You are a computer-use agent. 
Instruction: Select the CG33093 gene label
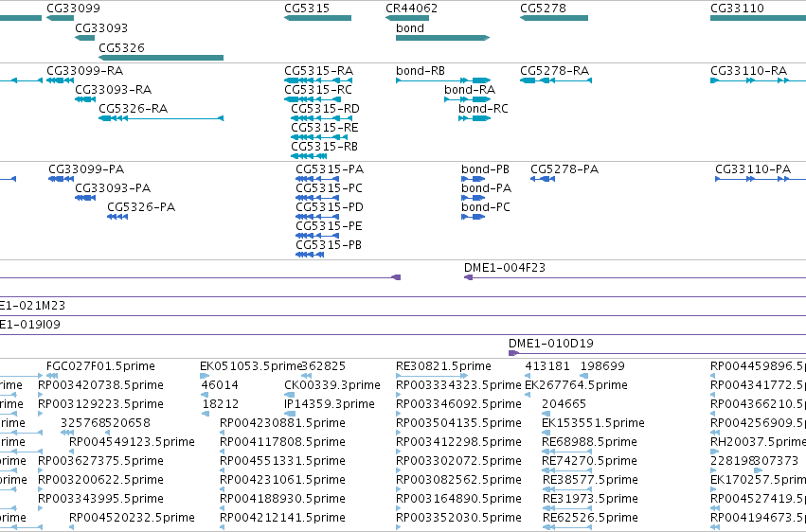[x=101, y=28]
